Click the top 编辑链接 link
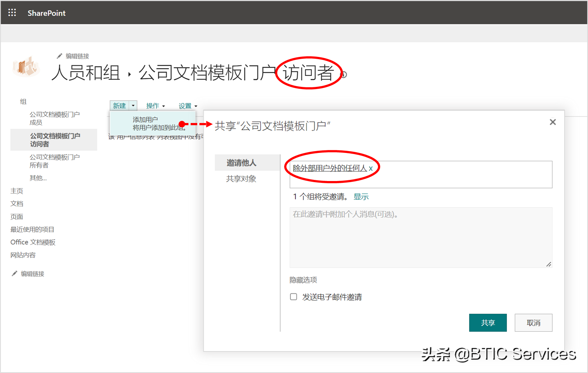The height and width of the screenshot is (373, 588). 77,56
